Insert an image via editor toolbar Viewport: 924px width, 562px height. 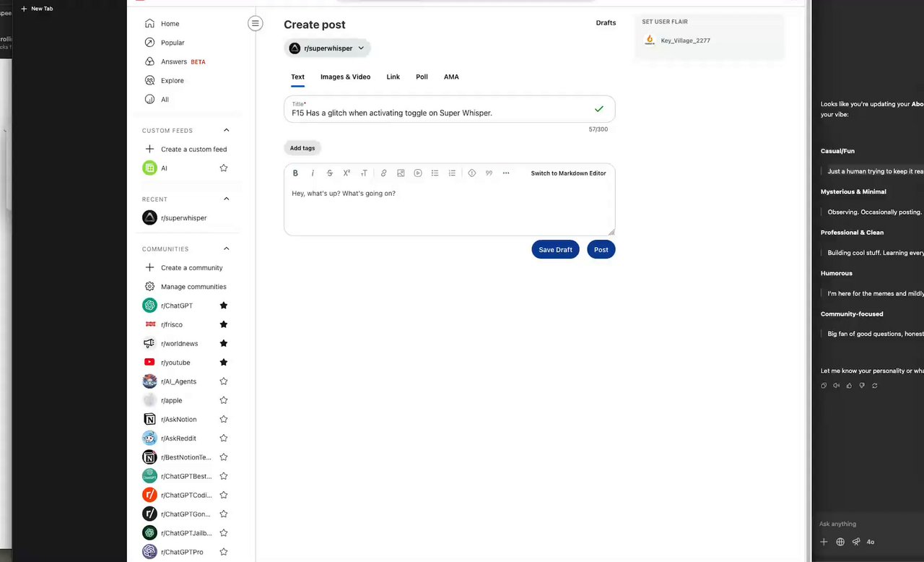point(401,173)
